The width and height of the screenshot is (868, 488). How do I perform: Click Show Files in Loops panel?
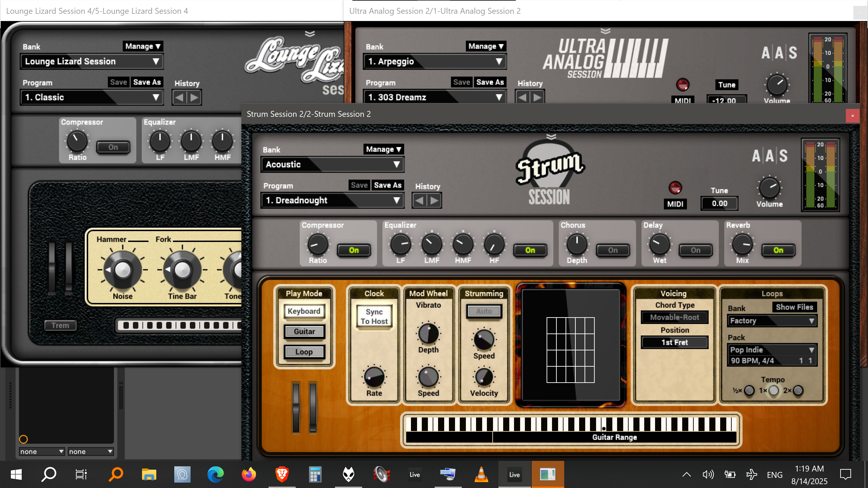tap(795, 307)
